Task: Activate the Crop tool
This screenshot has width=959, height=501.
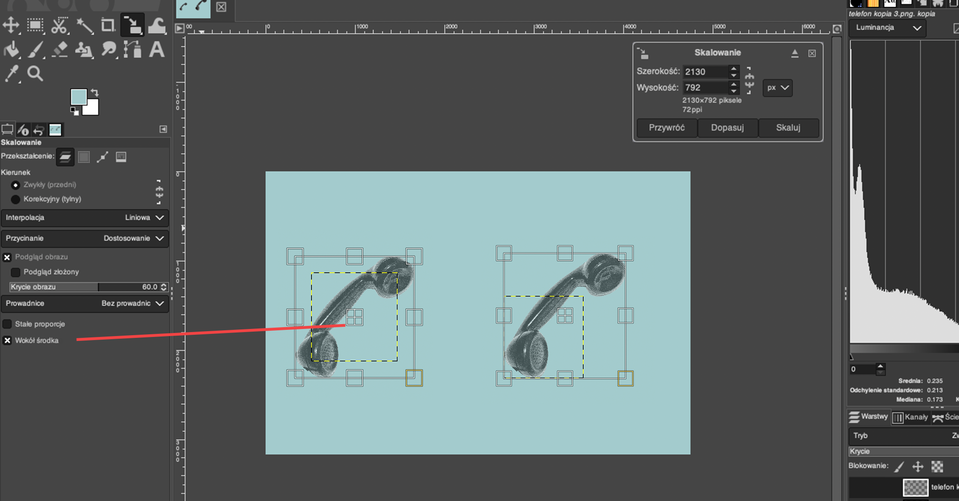Action: pyautogui.click(x=108, y=24)
